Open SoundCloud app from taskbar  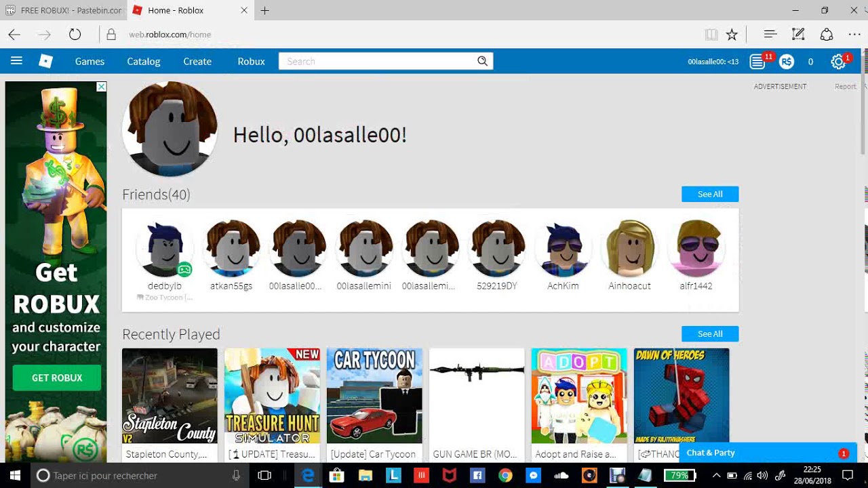pyautogui.click(x=561, y=476)
